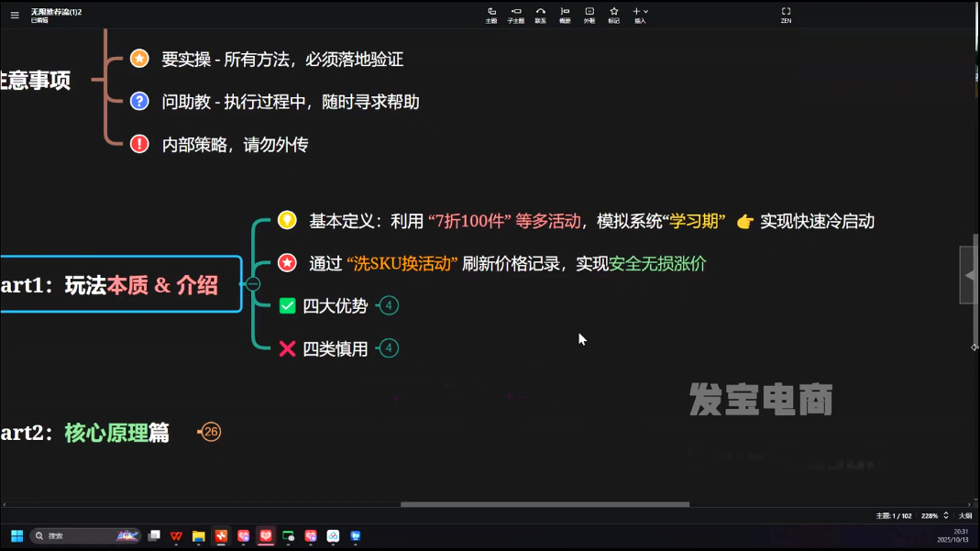Expand the 四大优势 collapsed count badge

[x=389, y=305]
